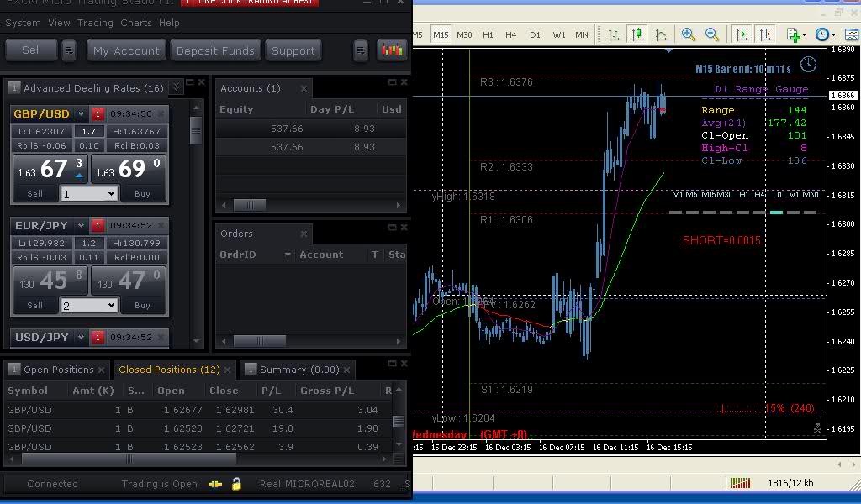Expand the Sell order options dropdown
This screenshot has height=504, width=861.
tap(69, 50)
